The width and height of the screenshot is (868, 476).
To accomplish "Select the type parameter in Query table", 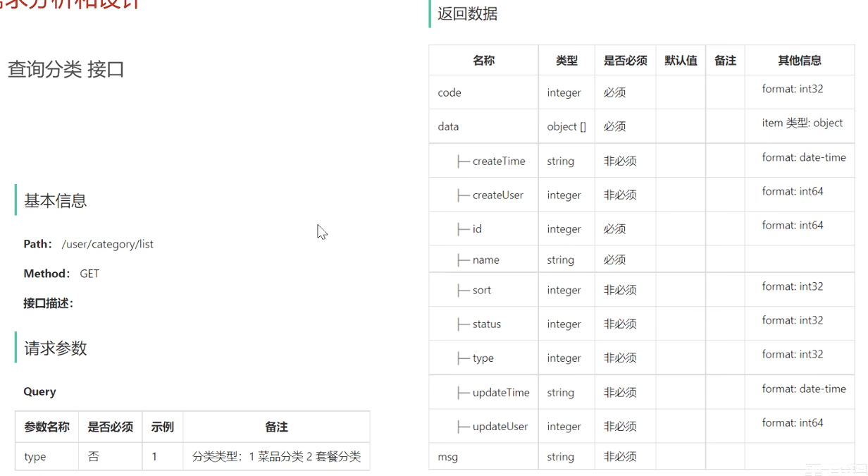I will [x=35, y=456].
